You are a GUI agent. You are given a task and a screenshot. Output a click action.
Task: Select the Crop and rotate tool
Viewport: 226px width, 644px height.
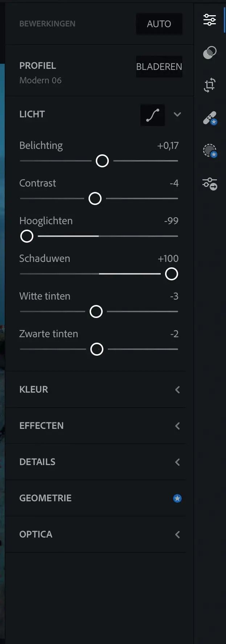[210, 85]
